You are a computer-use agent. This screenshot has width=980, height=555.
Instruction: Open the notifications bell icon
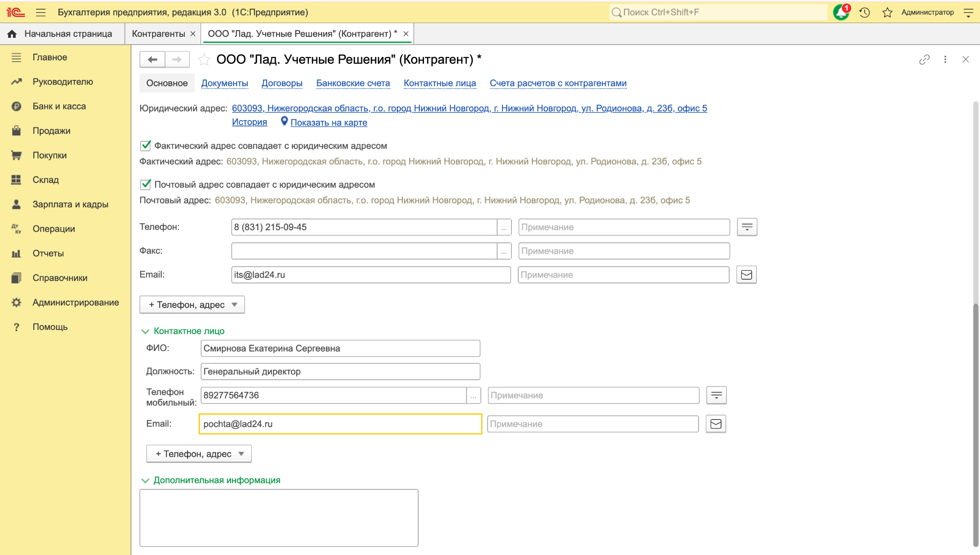841,12
